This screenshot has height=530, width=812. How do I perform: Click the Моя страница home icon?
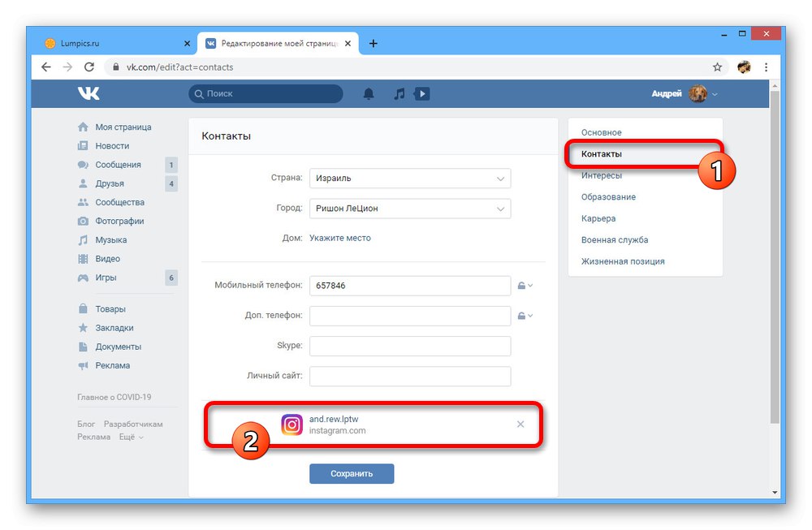83,127
